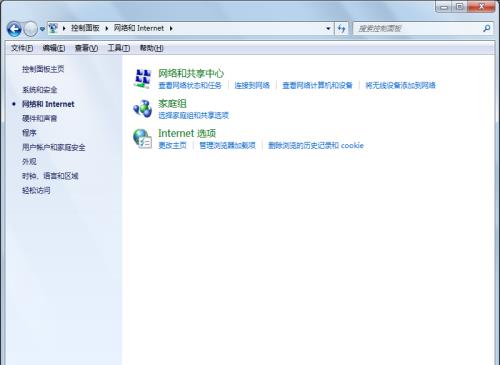
Task: Select 程序 in the sidebar
Action: pos(29,133)
